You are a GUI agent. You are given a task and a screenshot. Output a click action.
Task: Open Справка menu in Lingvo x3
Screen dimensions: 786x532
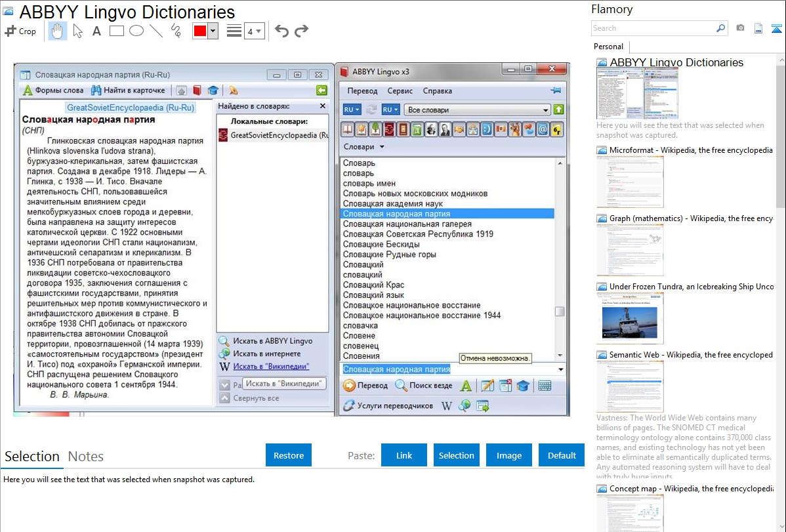tap(437, 91)
